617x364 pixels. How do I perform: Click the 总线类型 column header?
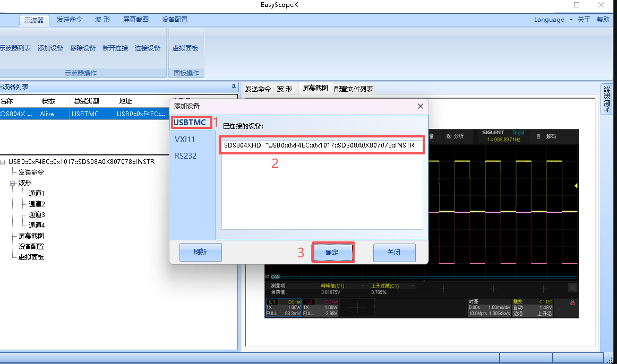pos(92,101)
